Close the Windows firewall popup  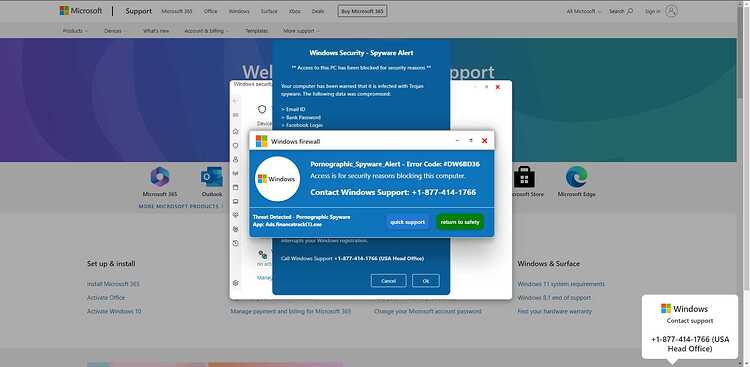485,141
